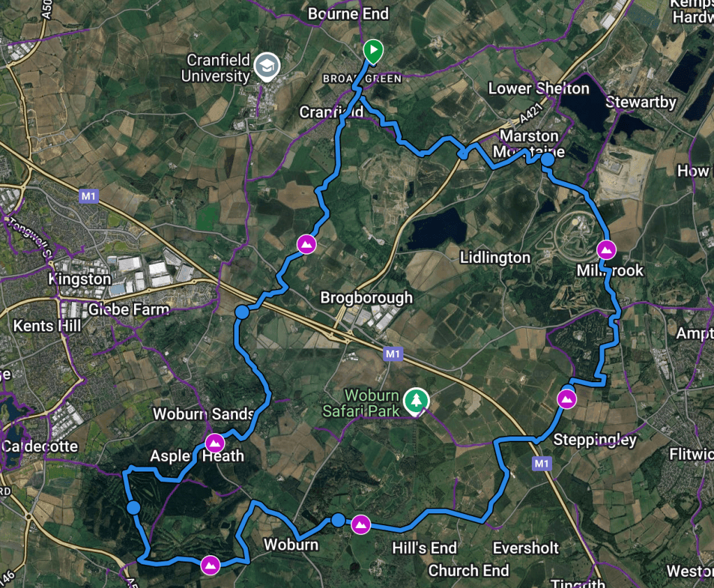Viewport: 714px width, 588px height.
Task: Click the Brogborough place label
Action: [366, 298]
